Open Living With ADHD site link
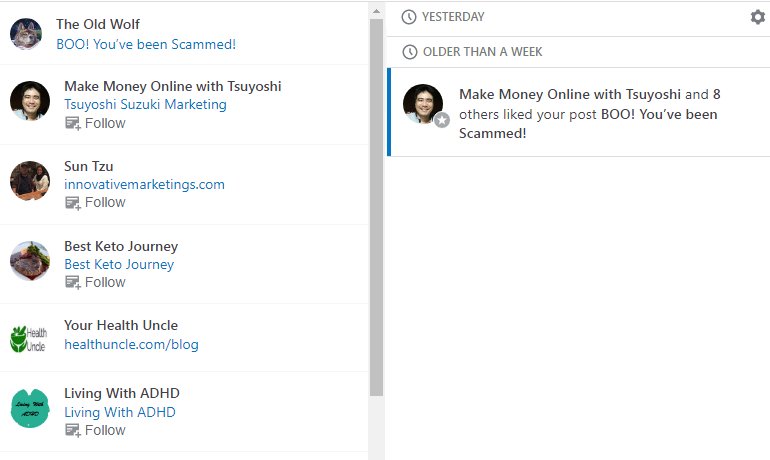The height and width of the screenshot is (460, 770). [x=120, y=412]
